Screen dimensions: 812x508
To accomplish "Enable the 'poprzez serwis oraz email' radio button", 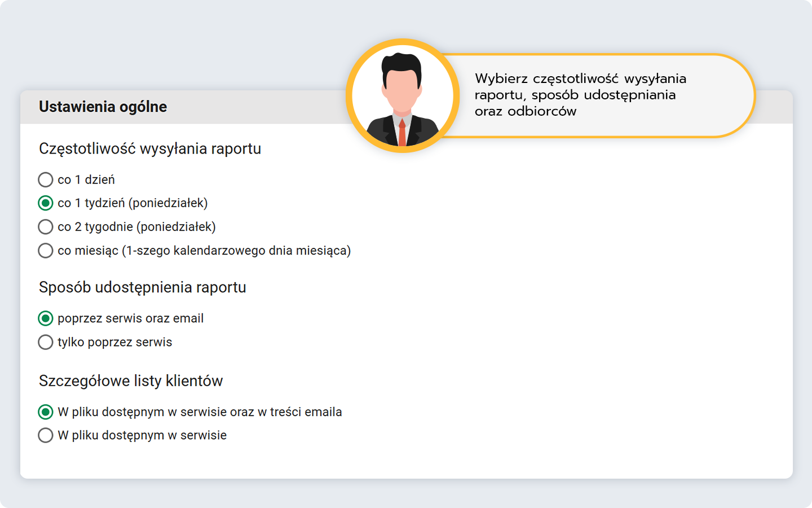I will tap(46, 319).
